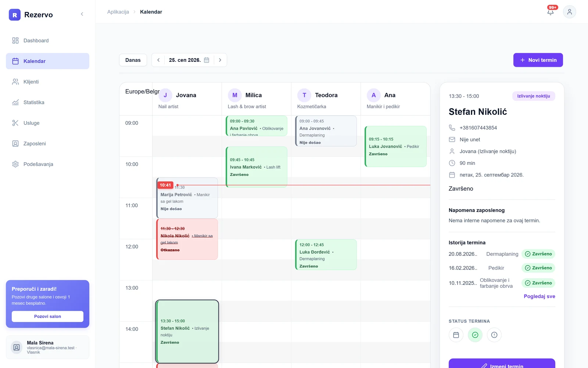Click the 10:41 current time marker
The width and height of the screenshot is (588, 368).
coord(165,185)
